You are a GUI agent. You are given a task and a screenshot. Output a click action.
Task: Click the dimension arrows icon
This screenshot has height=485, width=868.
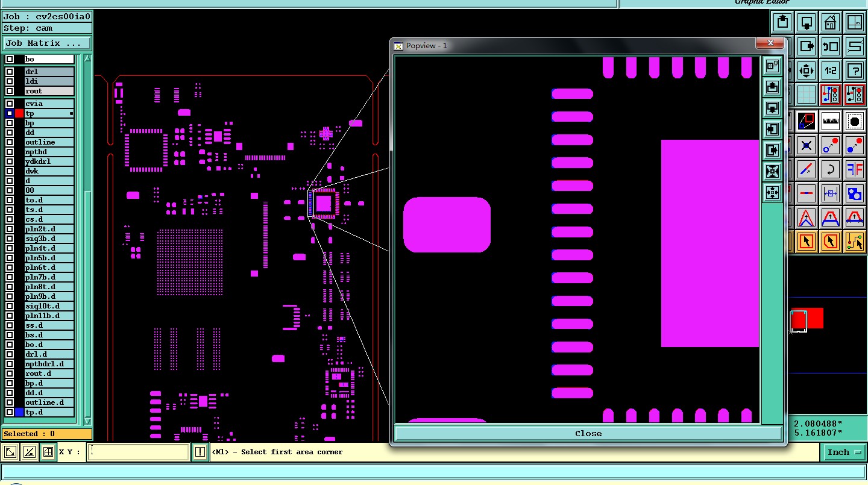tap(830, 193)
